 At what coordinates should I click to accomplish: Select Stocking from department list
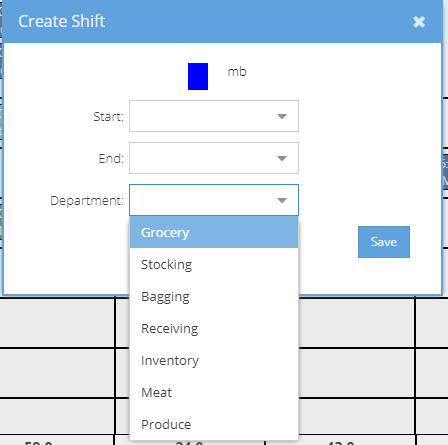214,264
